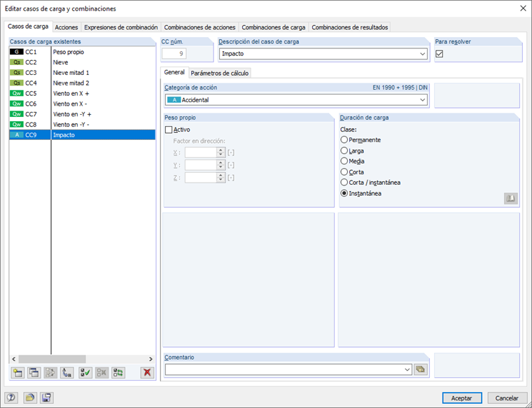This screenshot has height=408, width=532.
Task: Select load case CC6 Viento en X -
Action: point(82,104)
